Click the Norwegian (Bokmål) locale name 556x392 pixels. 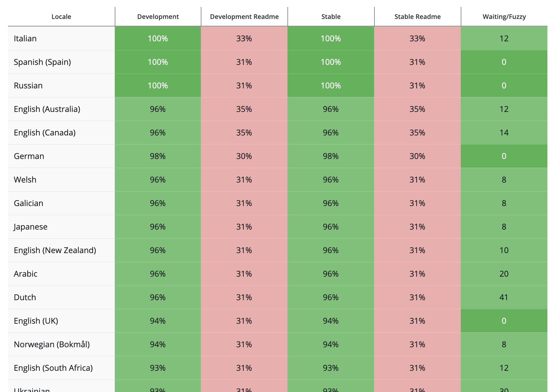tap(52, 344)
